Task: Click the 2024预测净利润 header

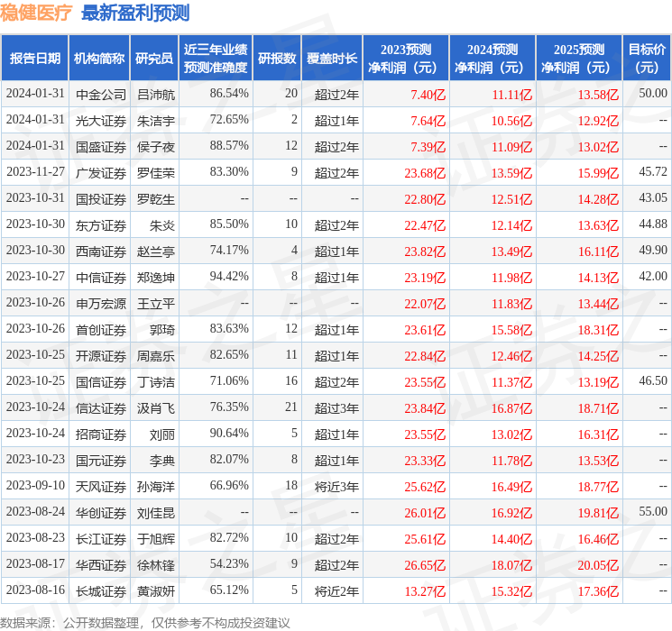Action: (492, 59)
